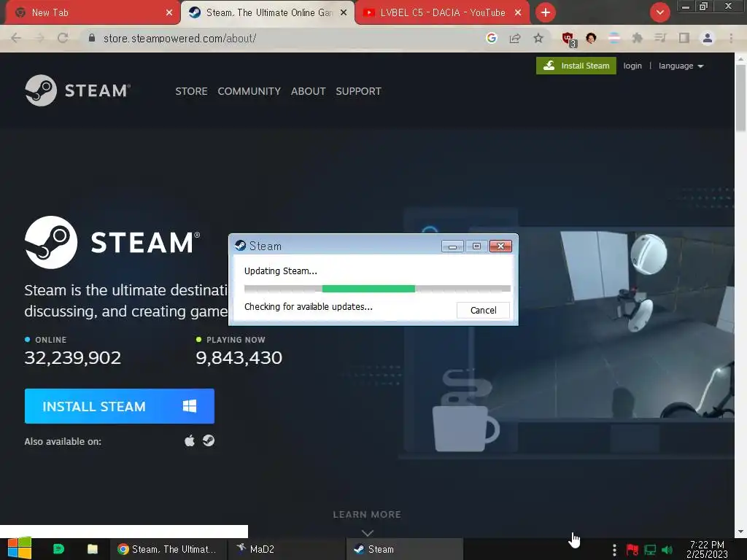Click the address bar URL field
Image resolution: width=747 pixels, height=560 pixels.
point(286,38)
